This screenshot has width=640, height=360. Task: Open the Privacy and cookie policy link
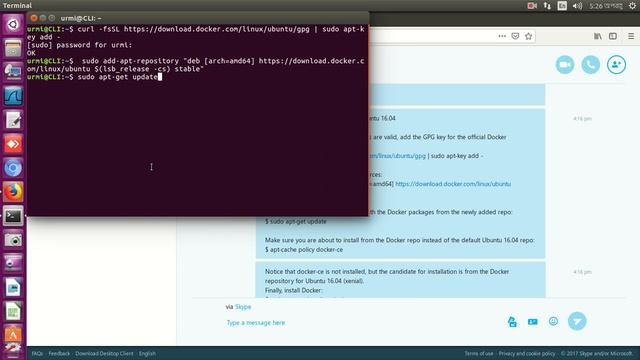tap(527, 353)
